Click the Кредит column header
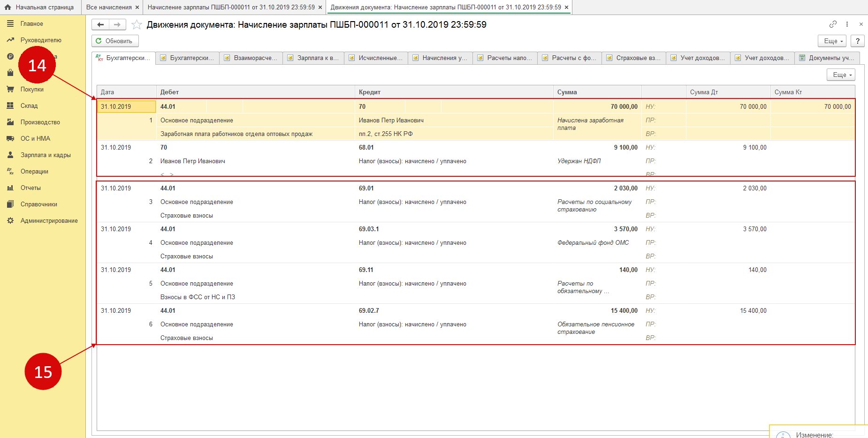Image resolution: width=868 pixels, height=438 pixels. pos(454,92)
